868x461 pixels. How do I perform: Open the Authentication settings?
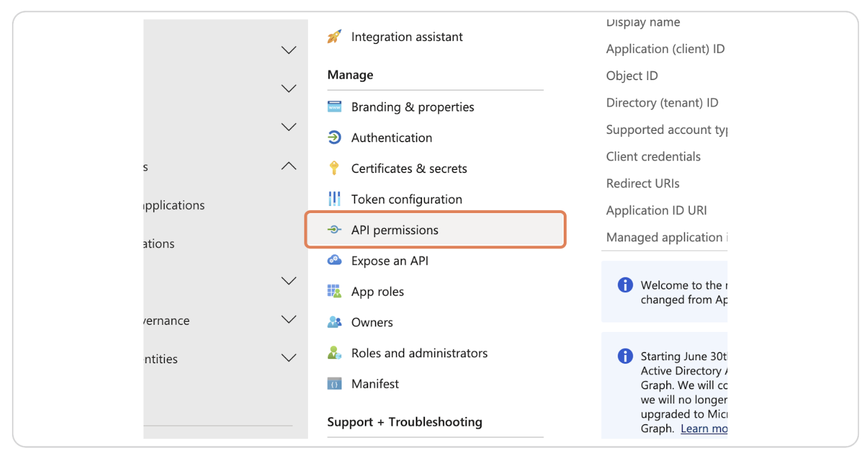pyautogui.click(x=391, y=137)
